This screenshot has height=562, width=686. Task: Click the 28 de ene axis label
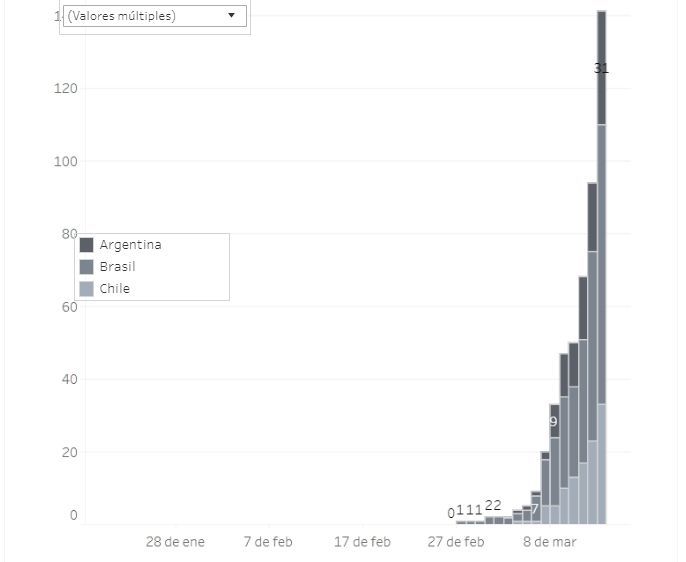tap(175, 542)
